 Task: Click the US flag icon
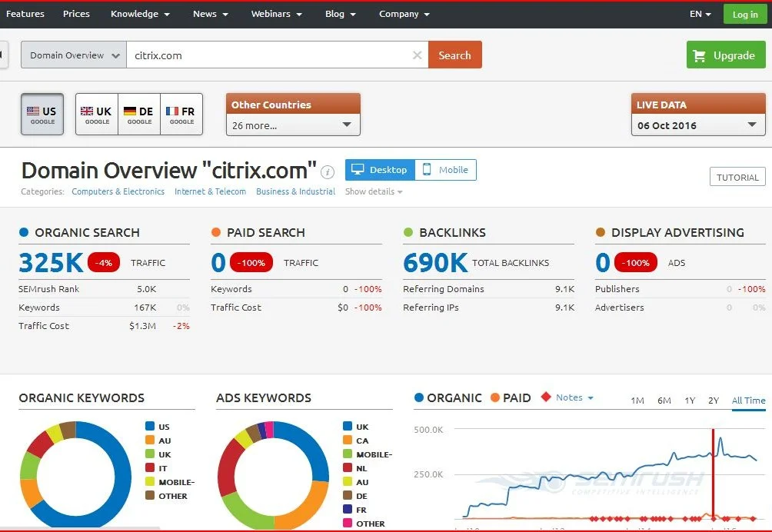(x=33, y=111)
